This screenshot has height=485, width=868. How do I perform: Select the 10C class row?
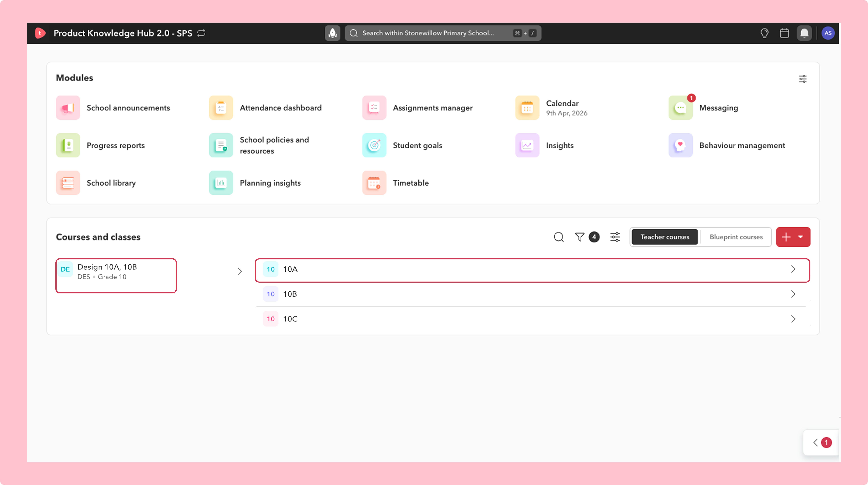point(532,319)
